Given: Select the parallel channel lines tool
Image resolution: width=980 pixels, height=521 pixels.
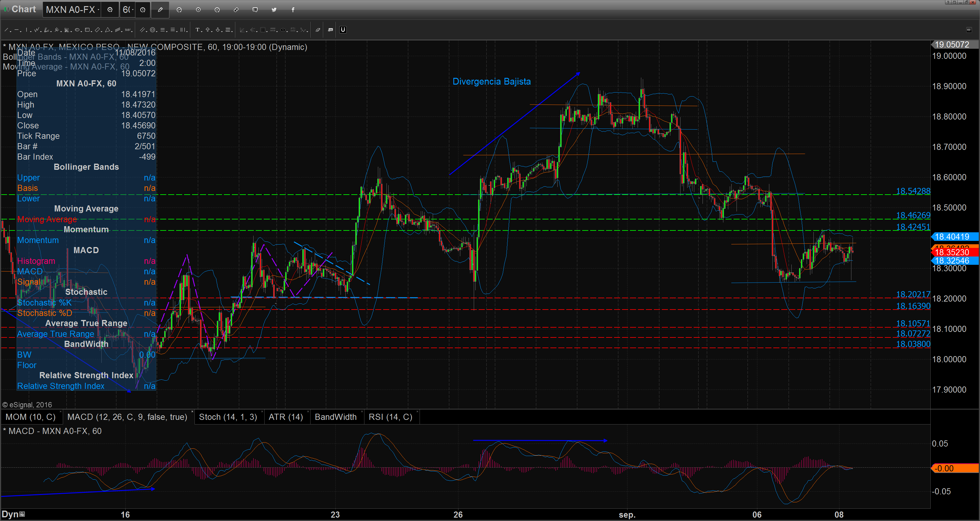Looking at the screenshot, I should tap(118, 30).
